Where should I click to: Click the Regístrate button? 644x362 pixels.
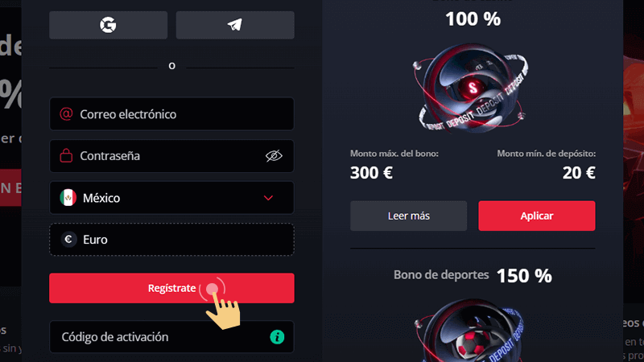coord(171,288)
